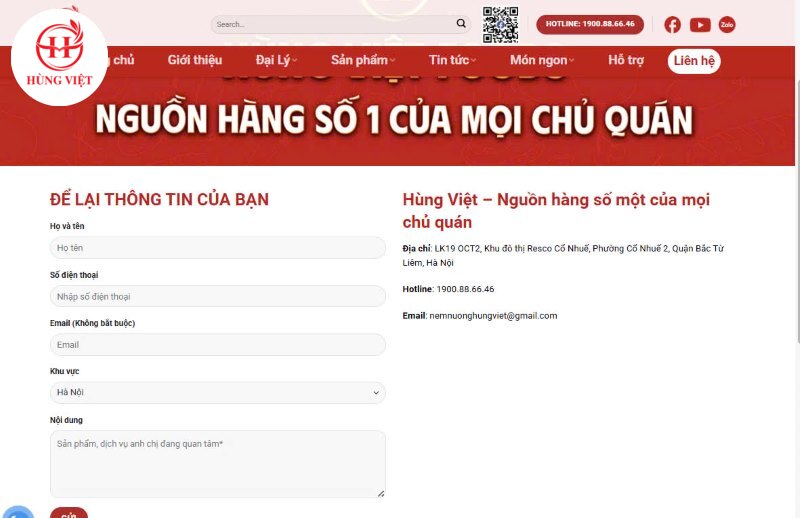Image resolution: width=800 pixels, height=518 pixels.
Task: Open the Liên hệ tab
Action: click(694, 61)
